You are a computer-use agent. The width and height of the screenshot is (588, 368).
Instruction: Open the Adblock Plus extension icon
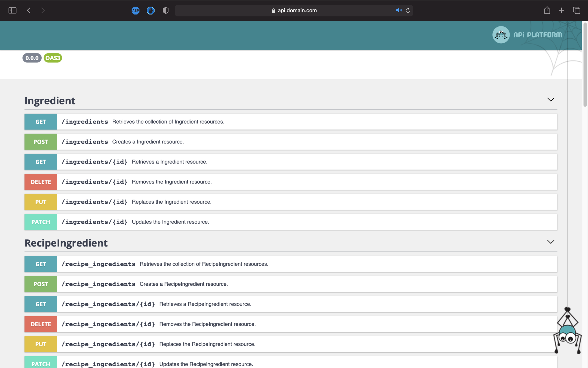point(136,10)
